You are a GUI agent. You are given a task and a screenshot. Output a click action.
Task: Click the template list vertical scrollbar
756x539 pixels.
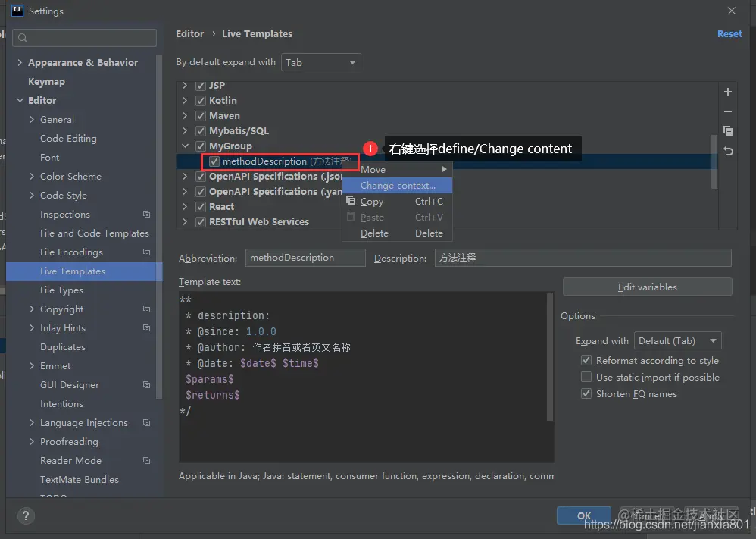[x=714, y=161]
